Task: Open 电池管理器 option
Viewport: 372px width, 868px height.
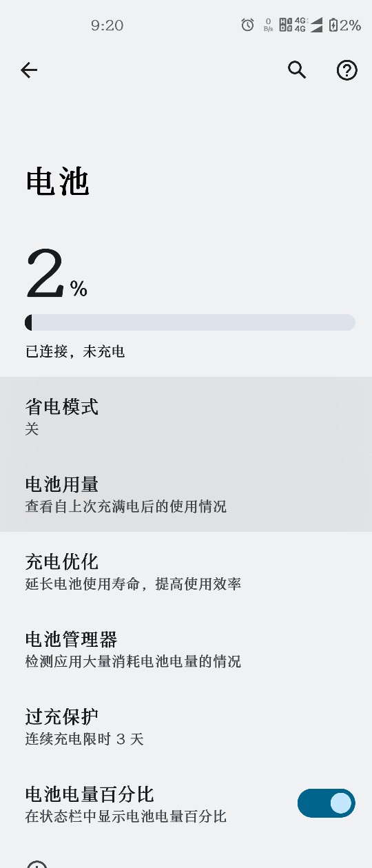Action: [186, 649]
